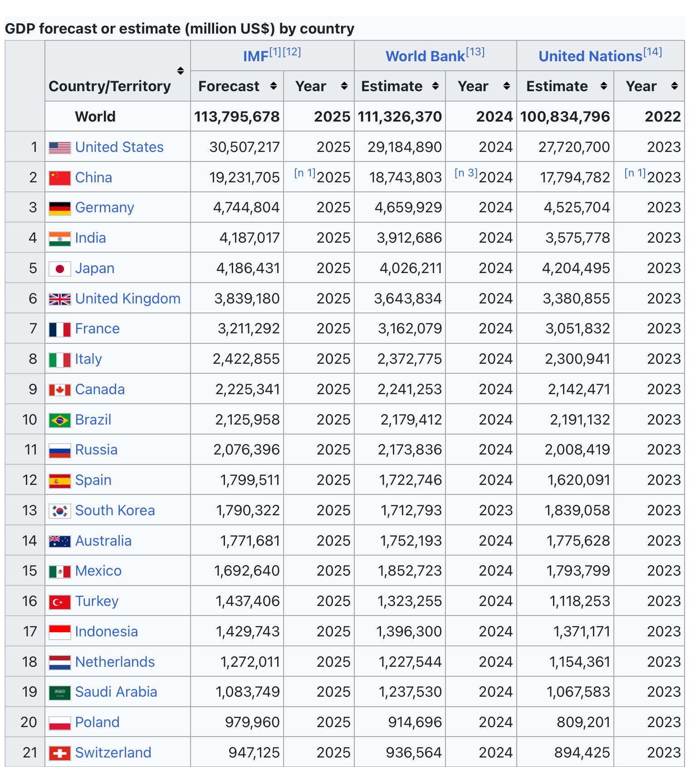700x767 pixels.
Task: Open the United Nations header link
Action: tap(590, 56)
